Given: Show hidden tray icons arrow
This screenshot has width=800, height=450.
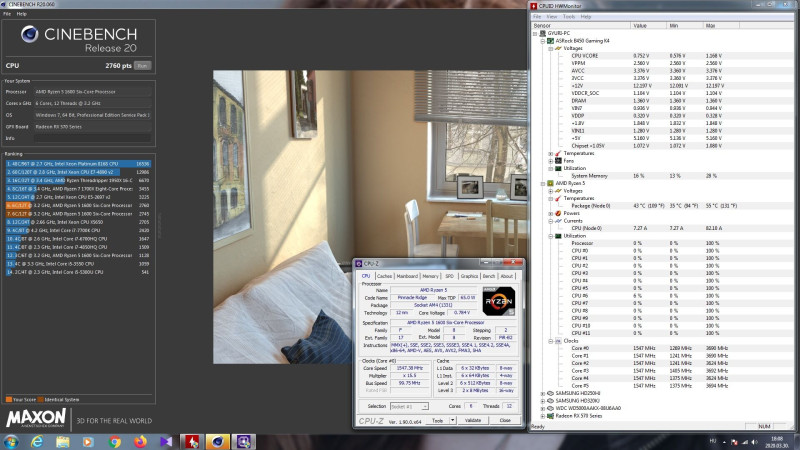Looking at the screenshot, I should (724, 442).
